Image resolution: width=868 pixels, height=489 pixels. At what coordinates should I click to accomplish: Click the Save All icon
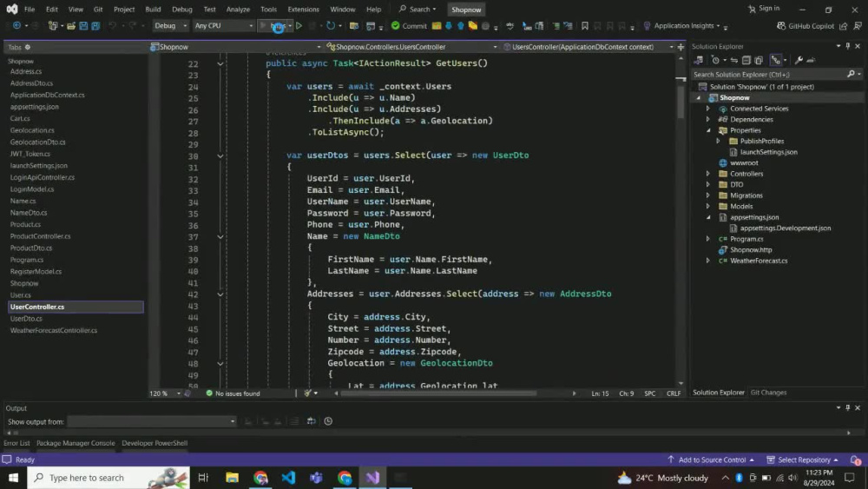(x=95, y=25)
